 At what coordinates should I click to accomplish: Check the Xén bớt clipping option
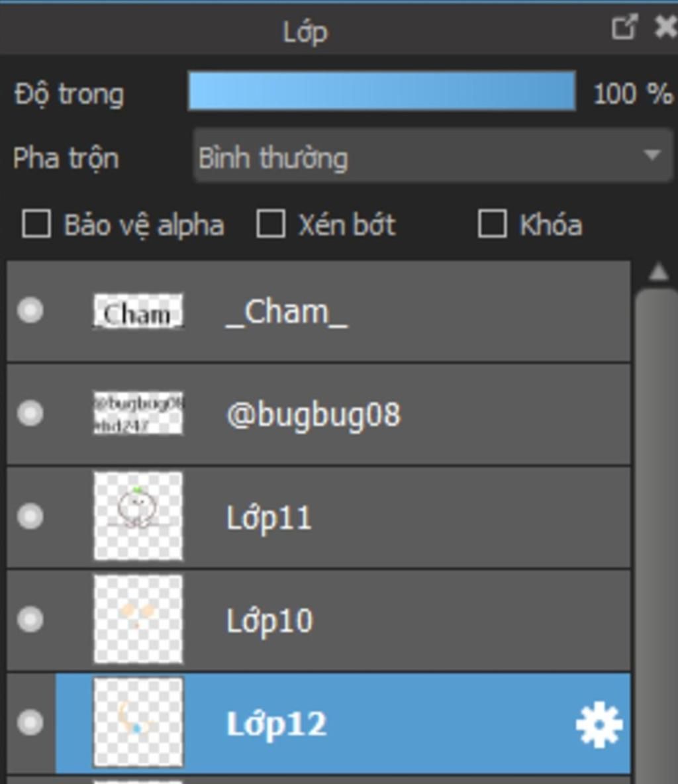[x=271, y=224]
